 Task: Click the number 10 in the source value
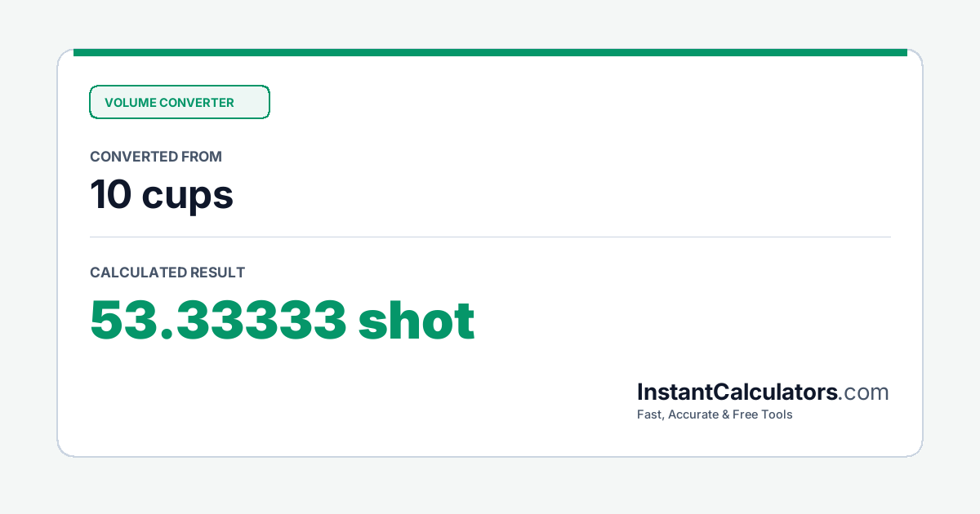(110, 195)
